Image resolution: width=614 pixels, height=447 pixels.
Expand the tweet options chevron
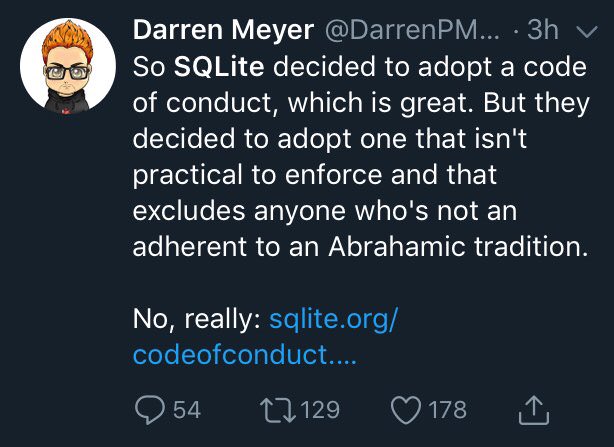[x=588, y=31]
